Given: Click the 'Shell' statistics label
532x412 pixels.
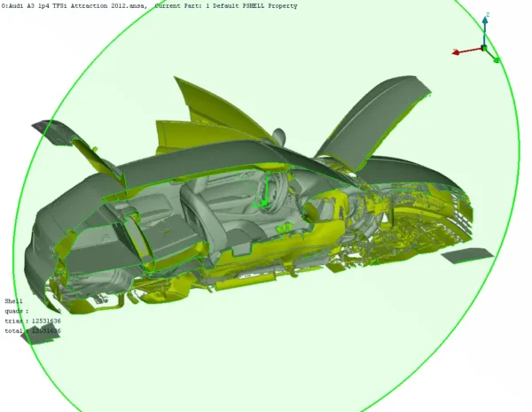Looking at the screenshot, I should (13, 301).
